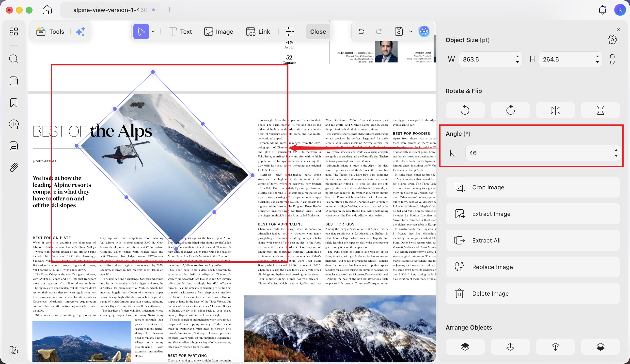Screen dimensions: 630x364
Task: Redo the last action
Action: click(x=379, y=31)
